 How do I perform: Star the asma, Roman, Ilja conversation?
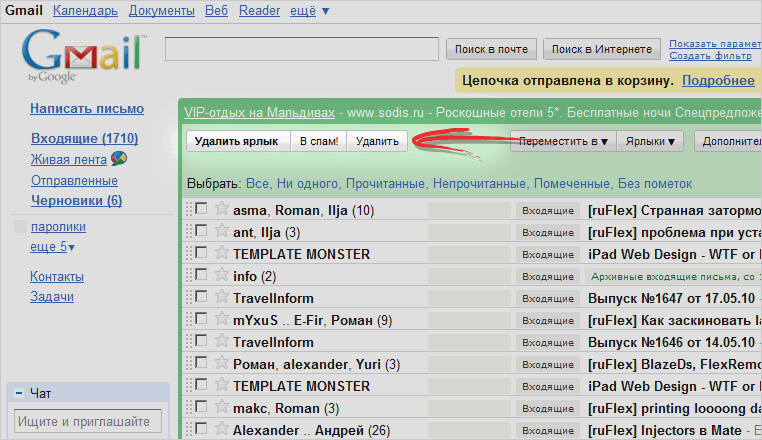[222, 209]
